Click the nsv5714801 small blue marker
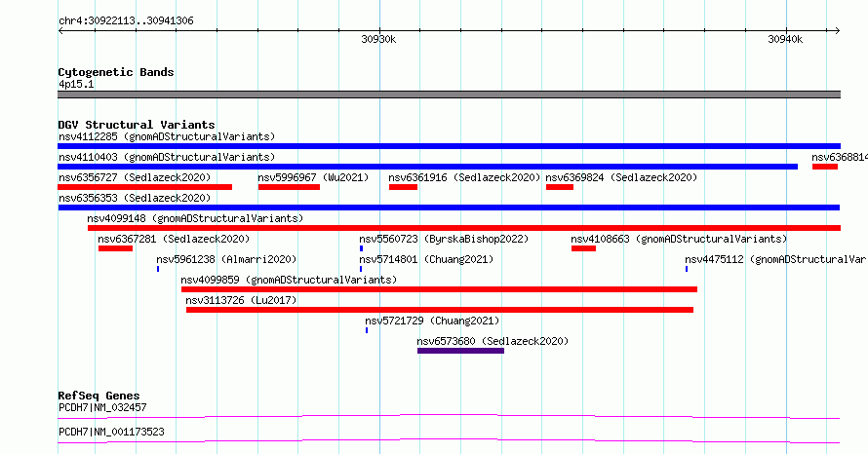Viewport: 868px width, 454px height. pos(361,269)
